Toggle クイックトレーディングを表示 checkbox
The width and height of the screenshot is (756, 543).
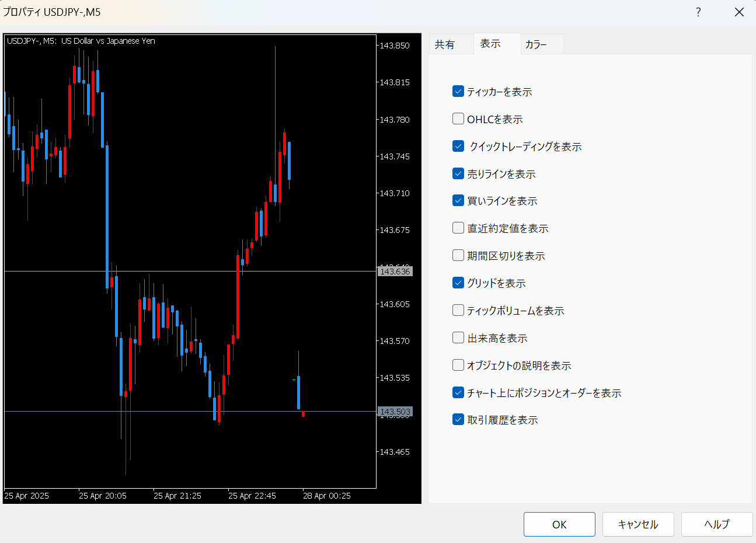tap(458, 147)
